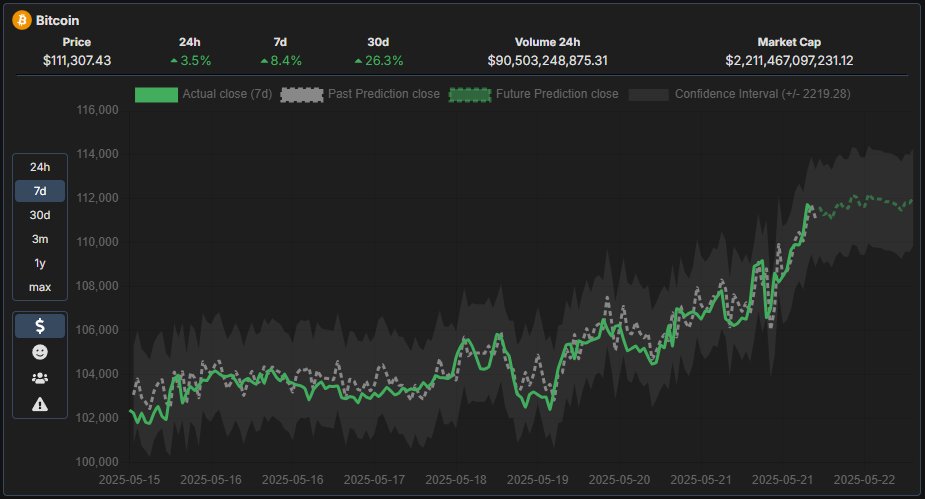Click the 2025-05-15 x-axis date
This screenshot has width=925, height=499.
pos(129,480)
